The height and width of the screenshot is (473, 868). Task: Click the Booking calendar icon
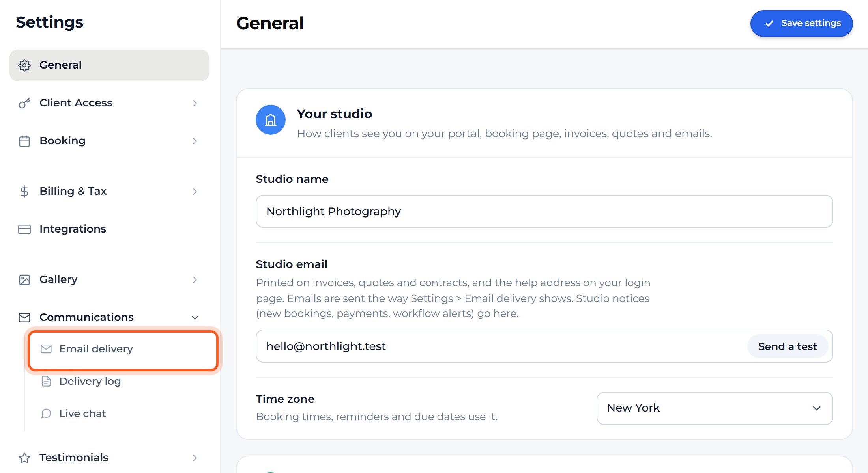pos(24,141)
